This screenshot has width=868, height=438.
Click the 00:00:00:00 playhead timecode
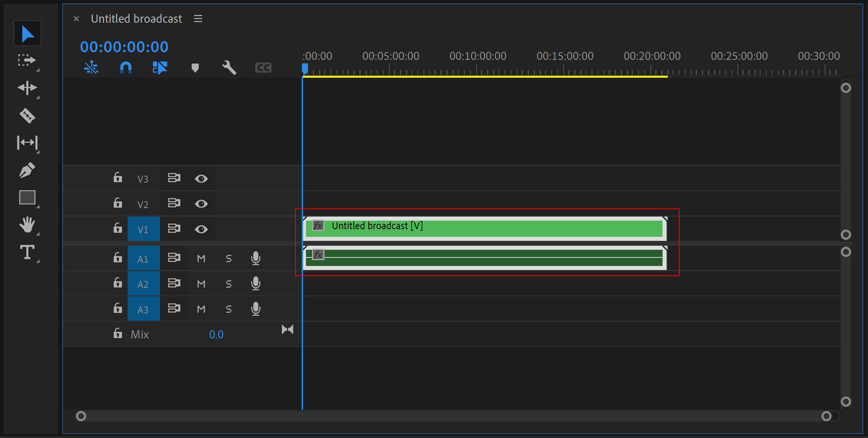(x=124, y=47)
